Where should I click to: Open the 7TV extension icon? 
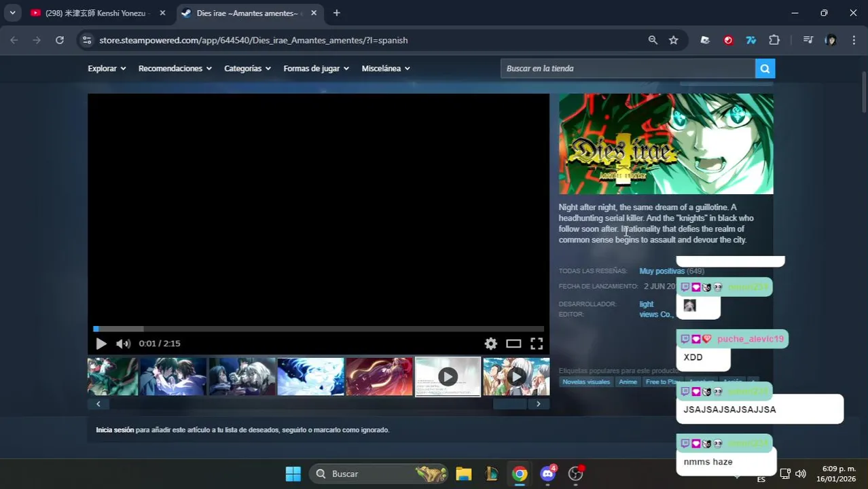click(x=751, y=40)
